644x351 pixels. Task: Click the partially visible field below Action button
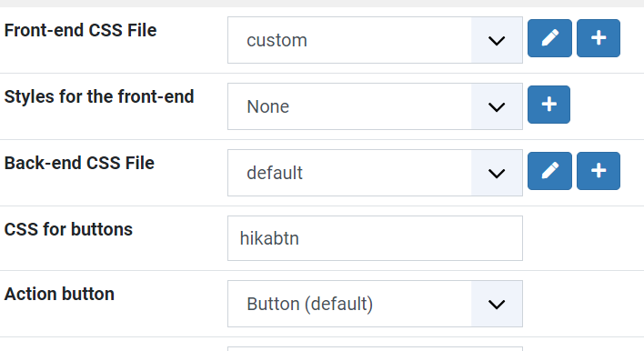tap(375, 349)
